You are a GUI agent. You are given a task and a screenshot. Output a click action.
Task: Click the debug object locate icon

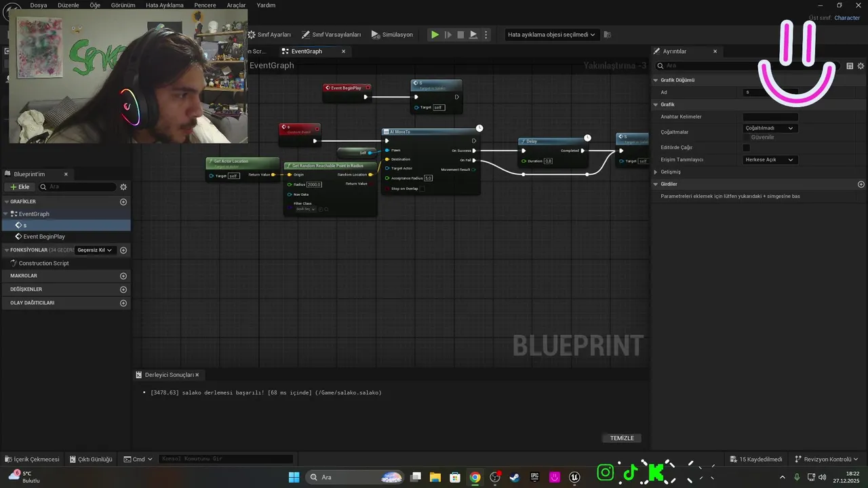coord(607,35)
